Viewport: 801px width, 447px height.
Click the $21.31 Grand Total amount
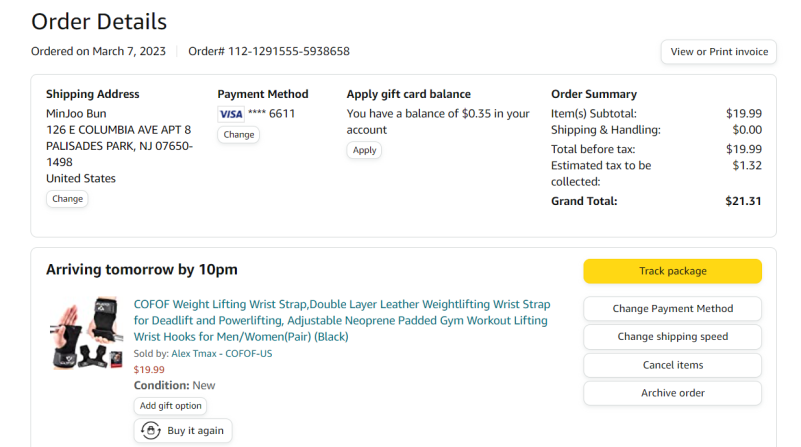[743, 201]
